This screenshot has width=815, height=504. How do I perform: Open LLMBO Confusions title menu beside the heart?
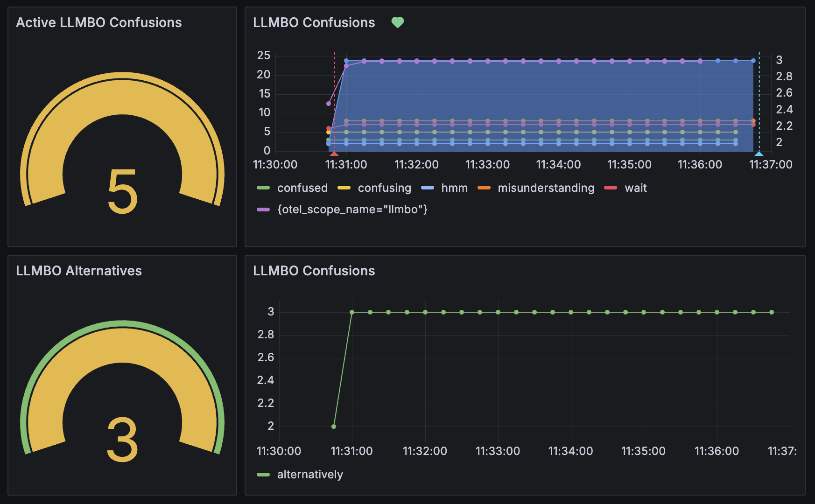(x=314, y=22)
